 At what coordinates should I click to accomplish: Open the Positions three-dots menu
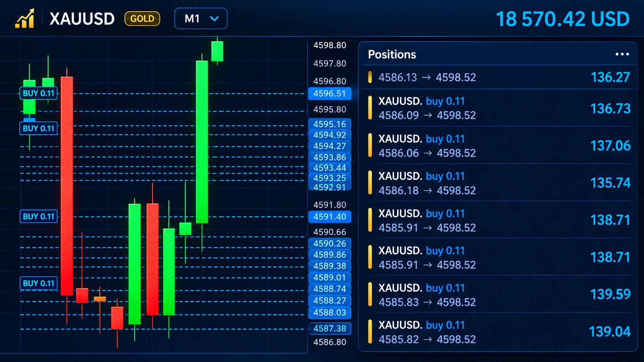[x=622, y=54]
